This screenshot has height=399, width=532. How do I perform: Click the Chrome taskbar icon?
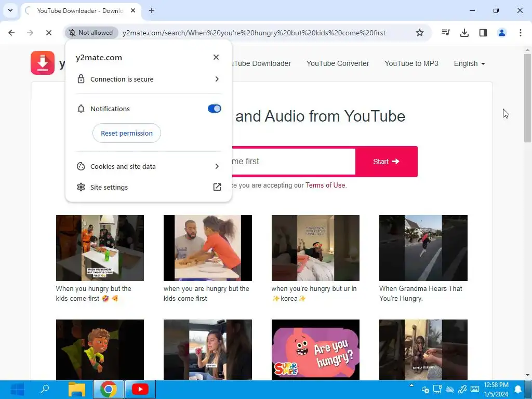(x=108, y=389)
